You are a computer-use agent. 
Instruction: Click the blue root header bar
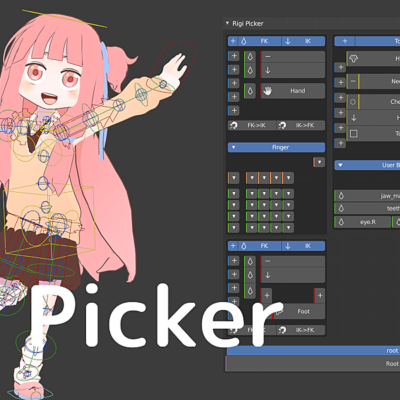pyautogui.click(x=313, y=351)
